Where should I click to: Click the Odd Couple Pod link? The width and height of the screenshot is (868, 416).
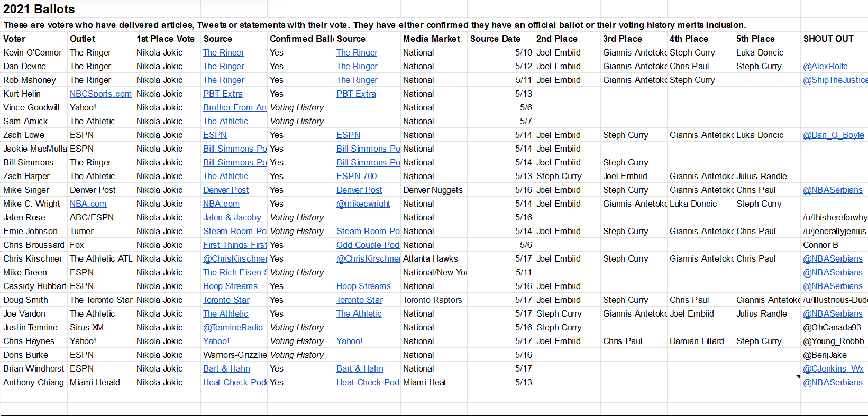click(368, 245)
